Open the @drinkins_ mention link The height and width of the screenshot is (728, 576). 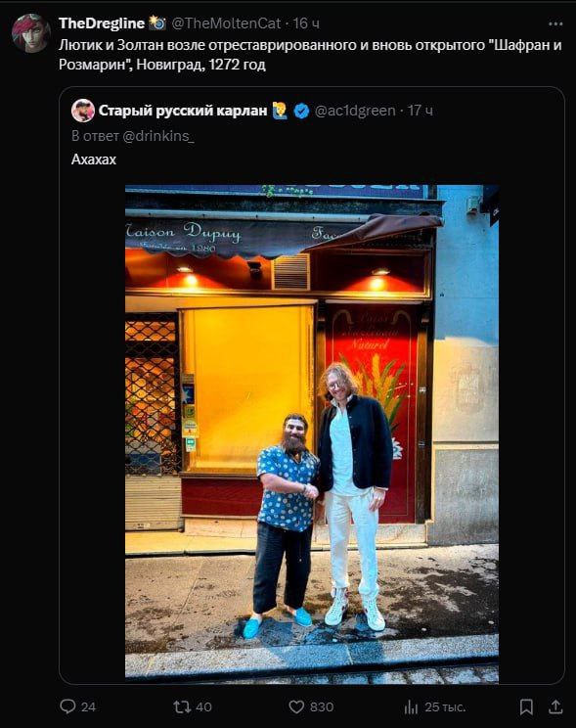(158, 136)
